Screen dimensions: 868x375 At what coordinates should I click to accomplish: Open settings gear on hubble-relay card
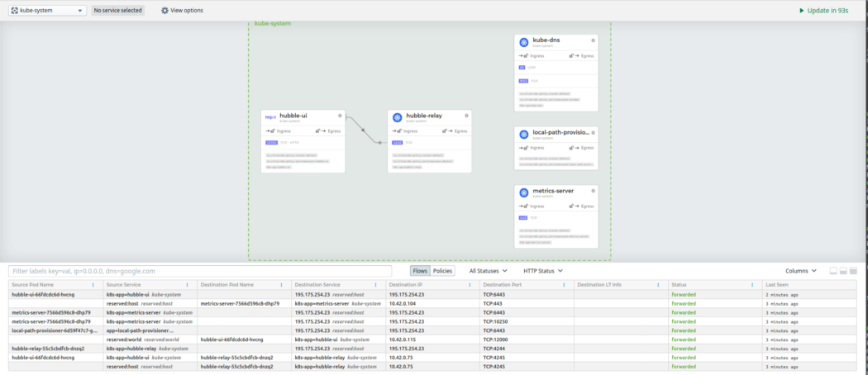click(467, 116)
